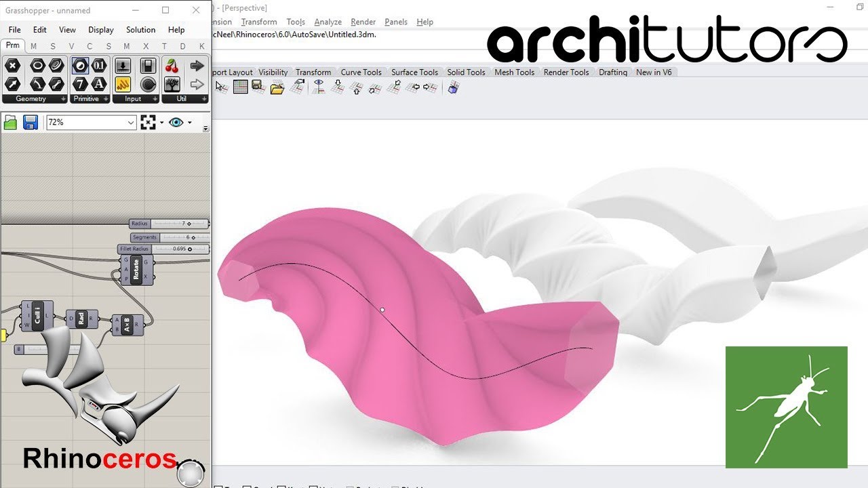The height and width of the screenshot is (488, 868).
Task: Open the Rhino Panels menu
Action: click(396, 22)
